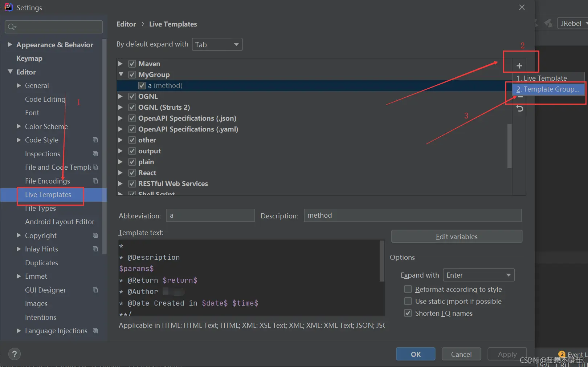Open Android Layout Editor settings
The height and width of the screenshot is (367, 588).
coord(60,222)
